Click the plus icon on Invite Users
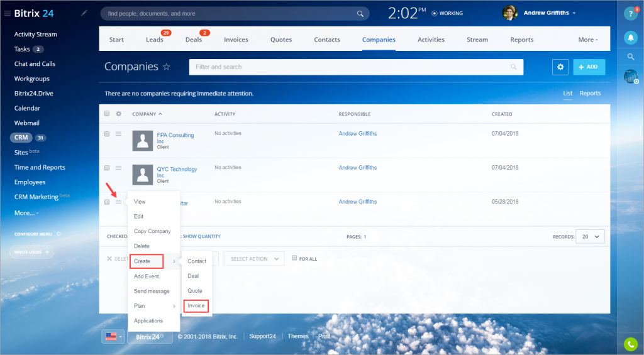The image size is (644, 355). coord(47,252)
